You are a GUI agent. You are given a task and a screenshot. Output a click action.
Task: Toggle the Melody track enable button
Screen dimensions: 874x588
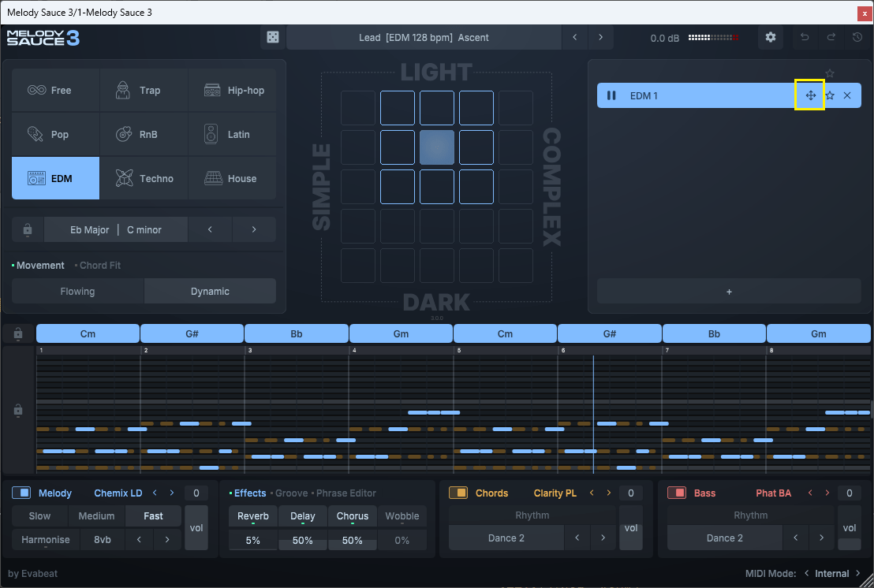(21, 493)
